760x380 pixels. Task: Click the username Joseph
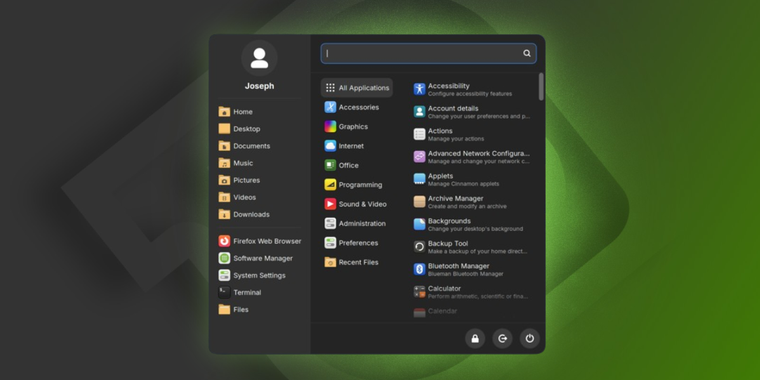point(259,86)
